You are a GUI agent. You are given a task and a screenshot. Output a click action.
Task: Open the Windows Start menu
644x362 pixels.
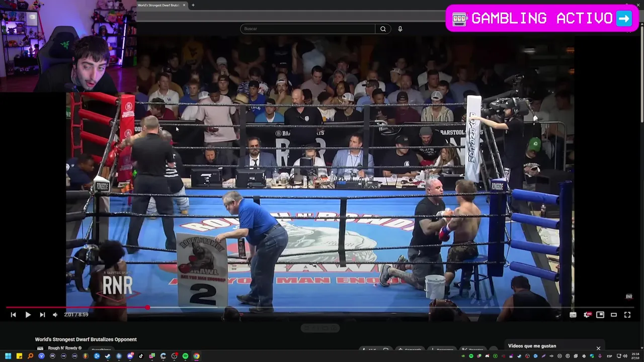tap(8, 356)
